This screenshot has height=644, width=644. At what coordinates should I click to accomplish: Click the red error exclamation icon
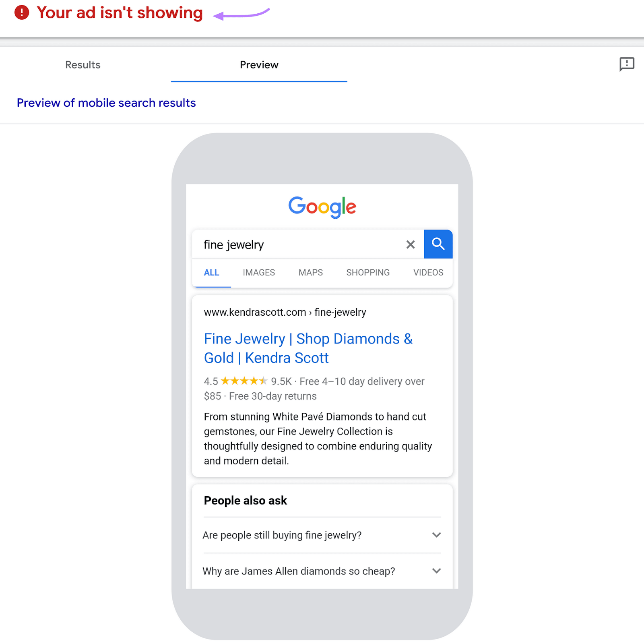tap(22, 12)
